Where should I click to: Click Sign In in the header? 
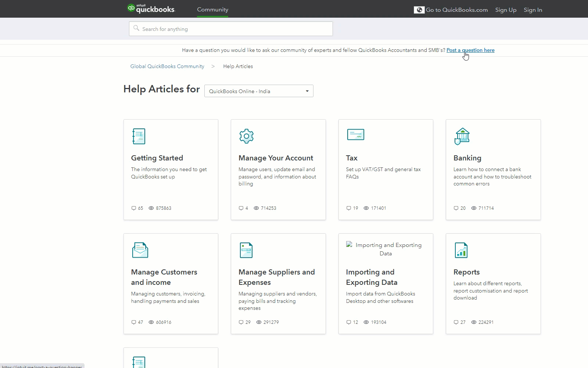click(533, 10)
